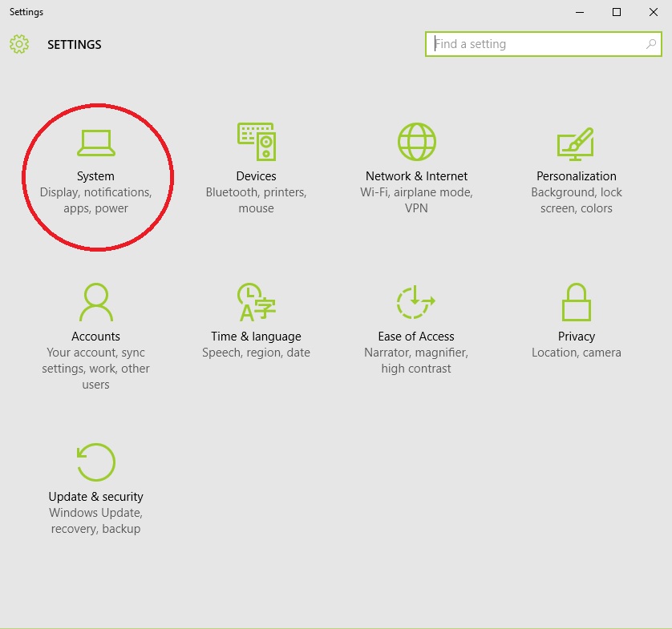
Task: Click "Background, lock screen, colors" description
Action: (x=577, y=200)
